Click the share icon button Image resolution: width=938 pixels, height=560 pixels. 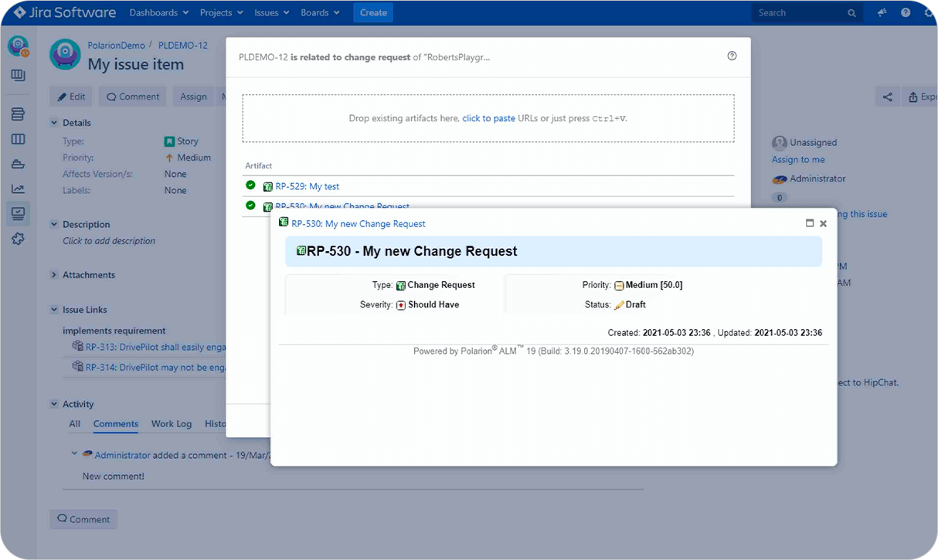[887, 97]
